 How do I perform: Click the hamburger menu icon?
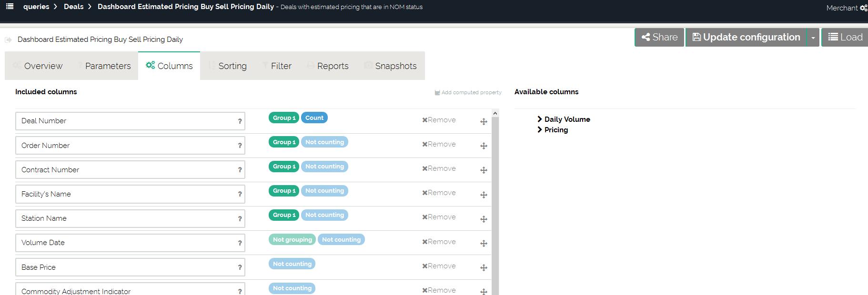pyautogui.click(x=10, y=7)
